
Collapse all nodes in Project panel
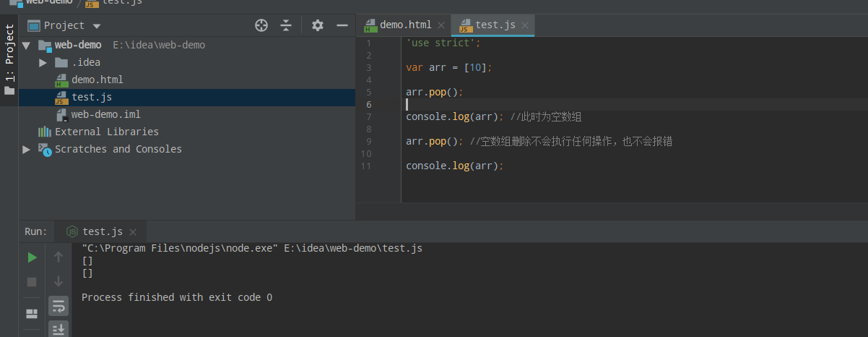pos(286,25)
